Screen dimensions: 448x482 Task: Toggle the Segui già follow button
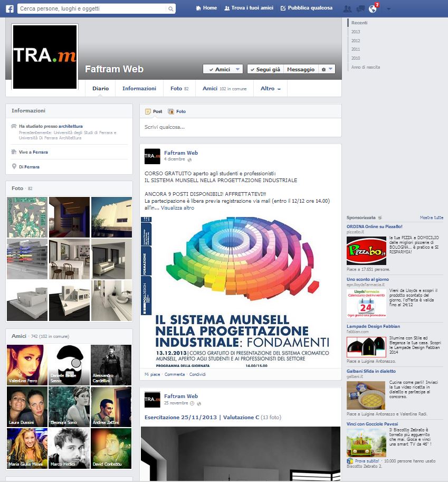pyautogui.click(x=265, y=69)
